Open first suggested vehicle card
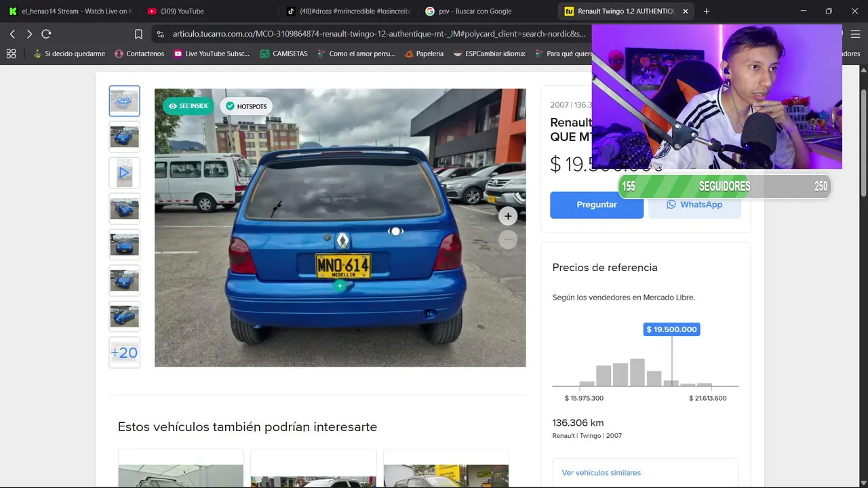This screenshot has height=488, width=868. (180, 468)
